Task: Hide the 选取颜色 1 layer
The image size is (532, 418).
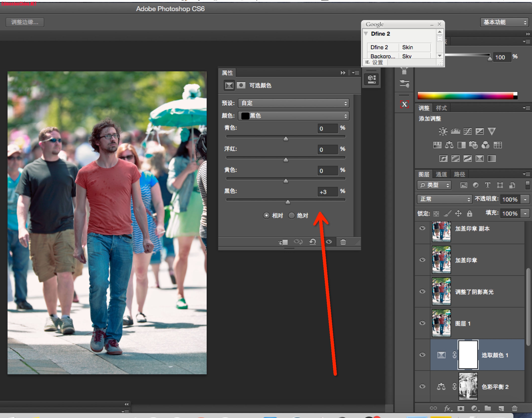Action: (x=422, y=355)
